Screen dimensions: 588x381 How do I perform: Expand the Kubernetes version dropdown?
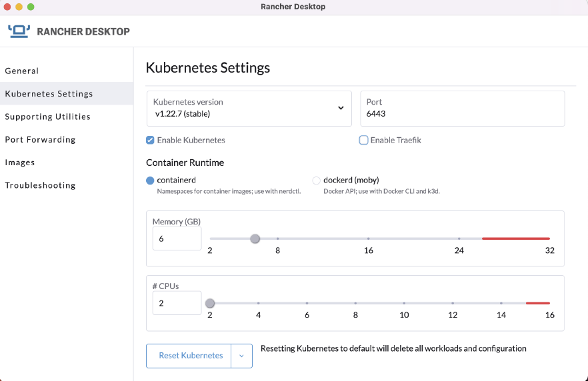(x=249, y=109)
